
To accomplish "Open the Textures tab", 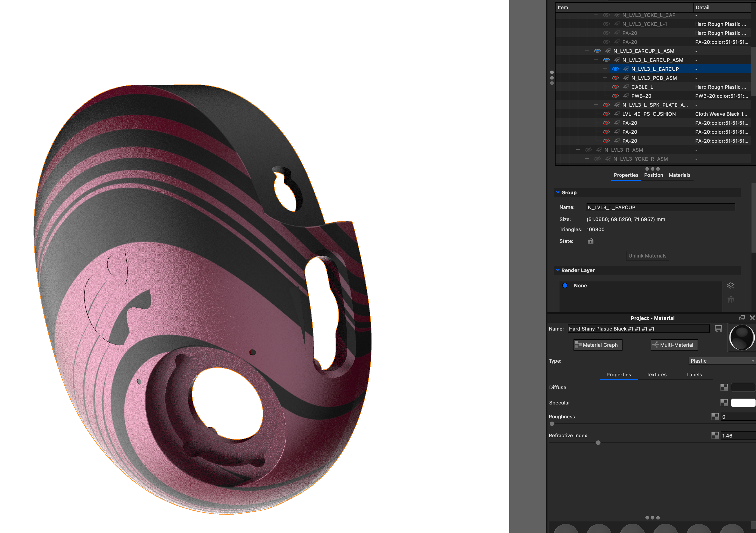I will (656, 375).
